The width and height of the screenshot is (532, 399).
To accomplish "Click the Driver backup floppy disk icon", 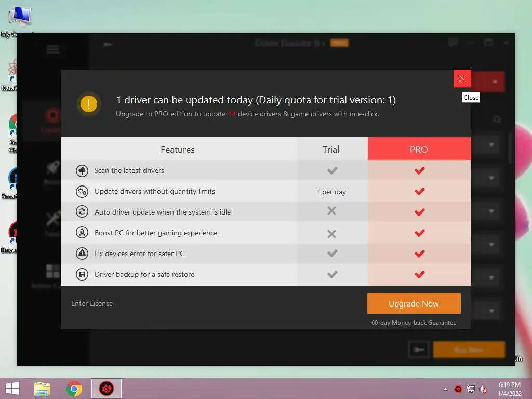I will [x=82, y=274].
